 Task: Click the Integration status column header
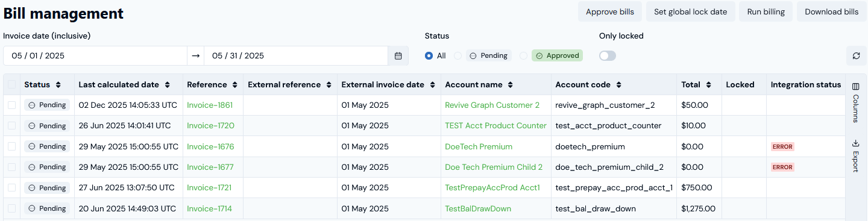click(806, 85)
